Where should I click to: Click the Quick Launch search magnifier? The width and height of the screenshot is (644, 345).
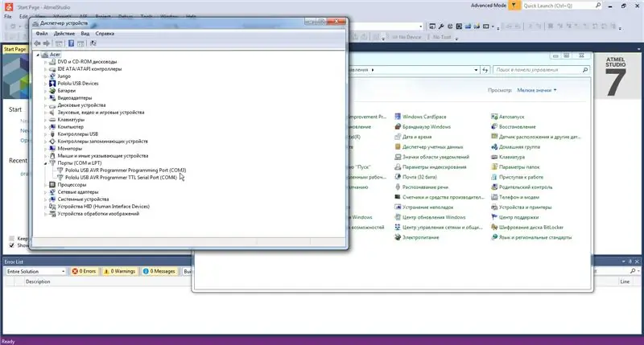pyautogui.click(x=598, y=6)
